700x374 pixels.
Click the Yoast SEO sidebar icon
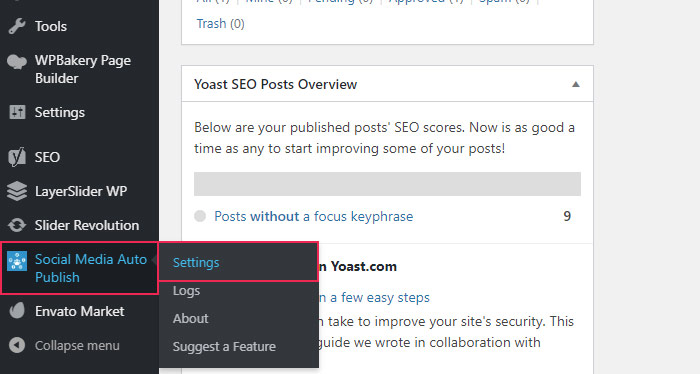17,157
